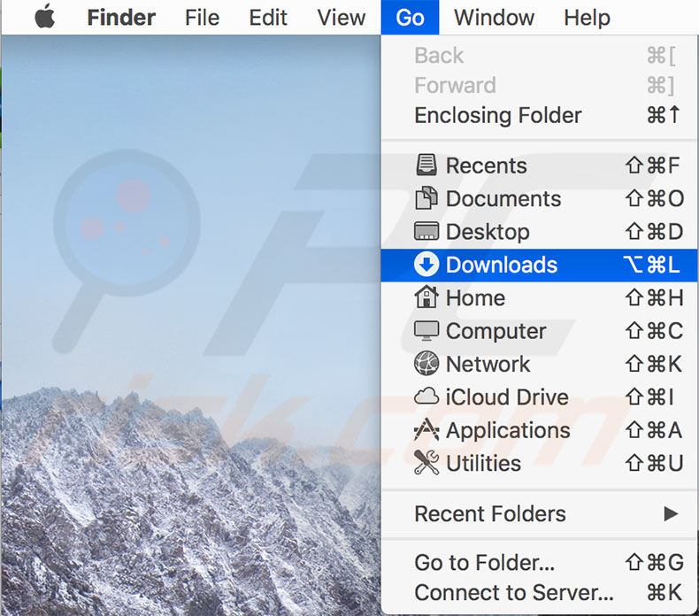The width and height of the screenshot is (699, 616).
Task: Click the Home house icon
Action: click(426, 297)
